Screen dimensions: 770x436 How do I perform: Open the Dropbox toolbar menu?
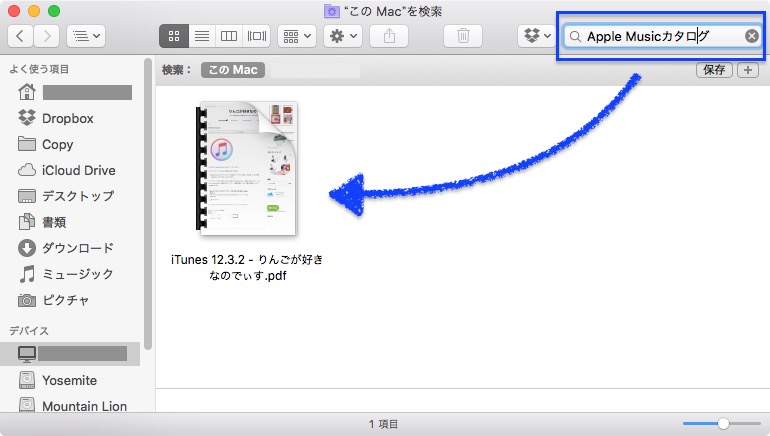(537, 36)
